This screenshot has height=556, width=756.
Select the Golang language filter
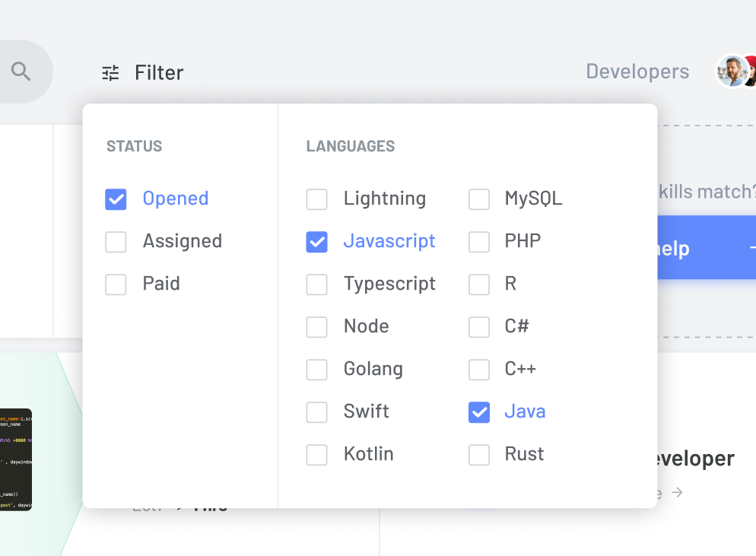pos(317,370)
